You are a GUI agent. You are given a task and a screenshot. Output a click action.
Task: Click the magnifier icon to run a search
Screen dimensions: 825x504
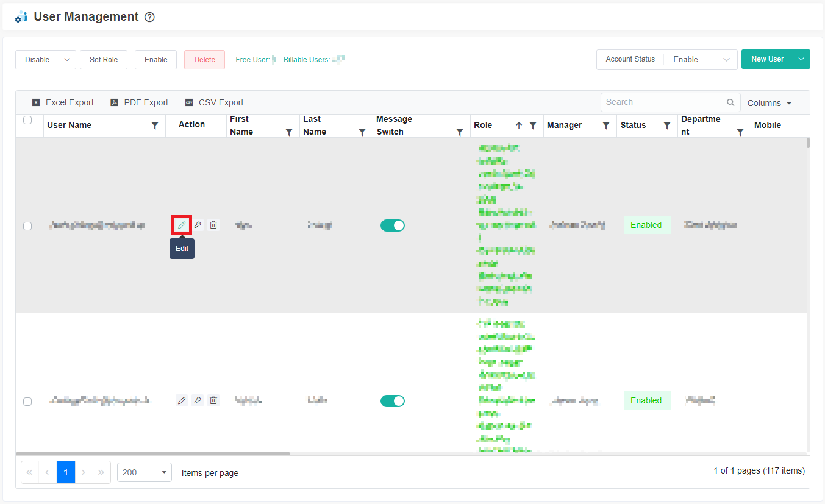coord(730,102)
